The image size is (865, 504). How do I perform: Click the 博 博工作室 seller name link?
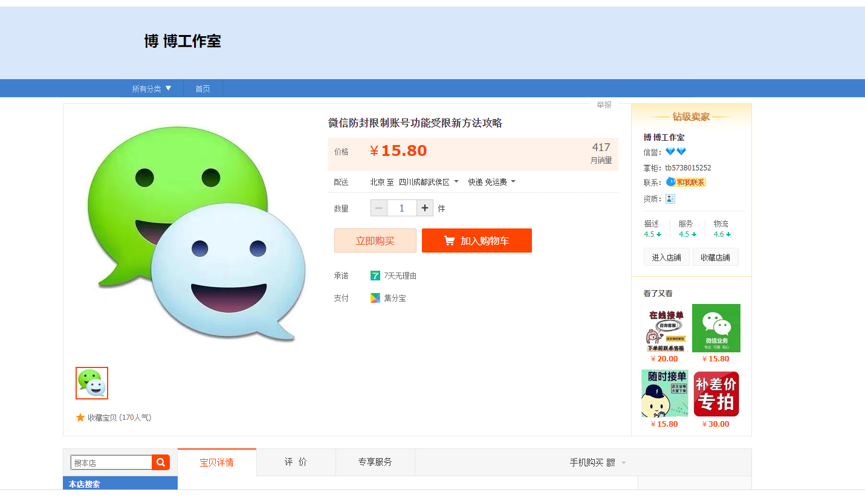[664, 137]
